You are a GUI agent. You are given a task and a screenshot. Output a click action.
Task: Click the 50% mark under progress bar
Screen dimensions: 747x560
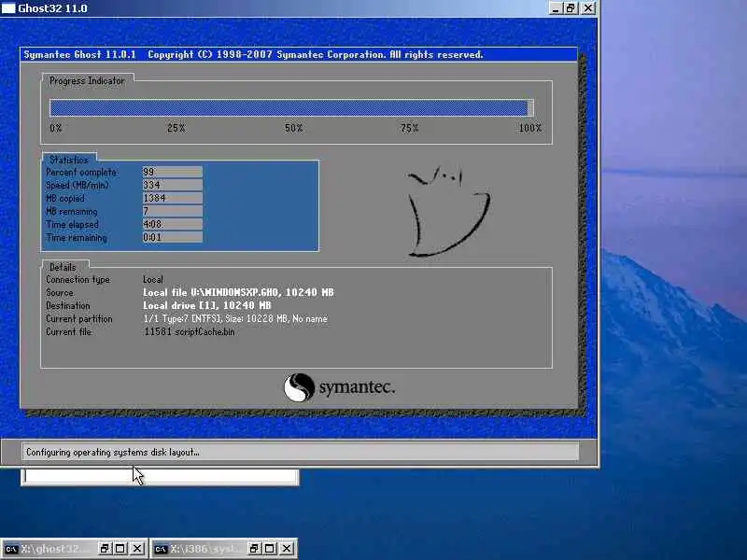(x=293, y=128)
